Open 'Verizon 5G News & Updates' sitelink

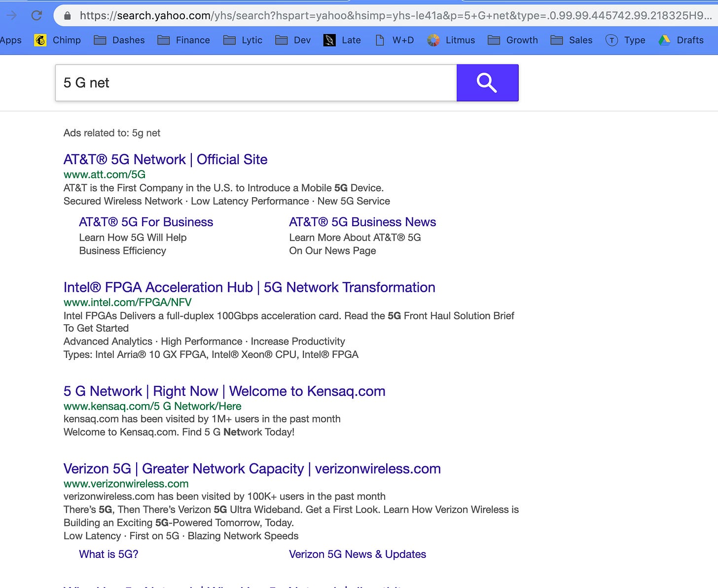coord(358,554)
